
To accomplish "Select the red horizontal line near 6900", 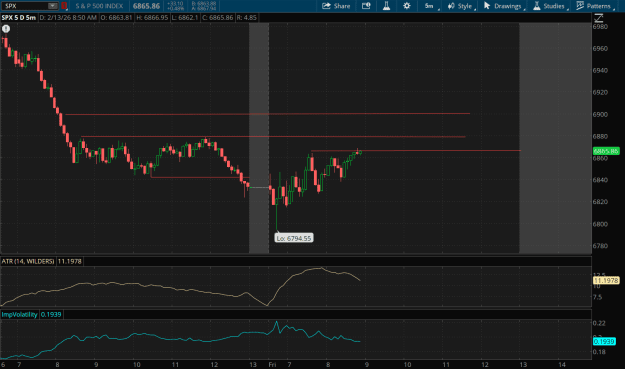I will [267, 114].
